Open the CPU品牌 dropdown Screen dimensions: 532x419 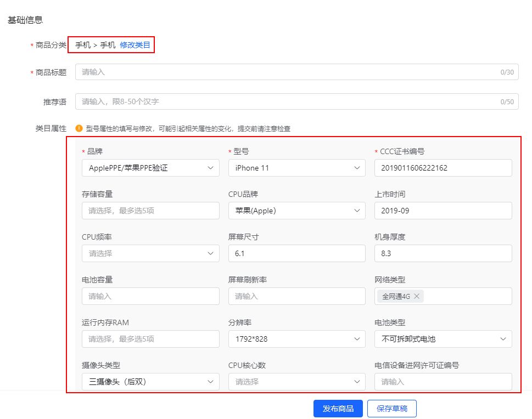point(296,211)
